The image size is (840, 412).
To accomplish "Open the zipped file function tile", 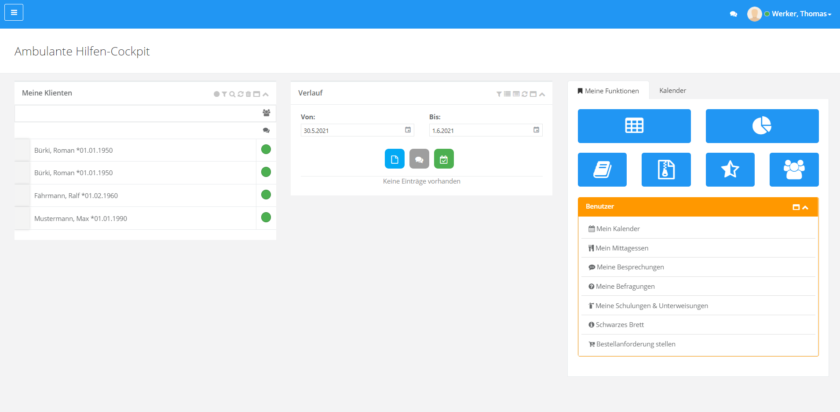I will click(x=666, y=169).
